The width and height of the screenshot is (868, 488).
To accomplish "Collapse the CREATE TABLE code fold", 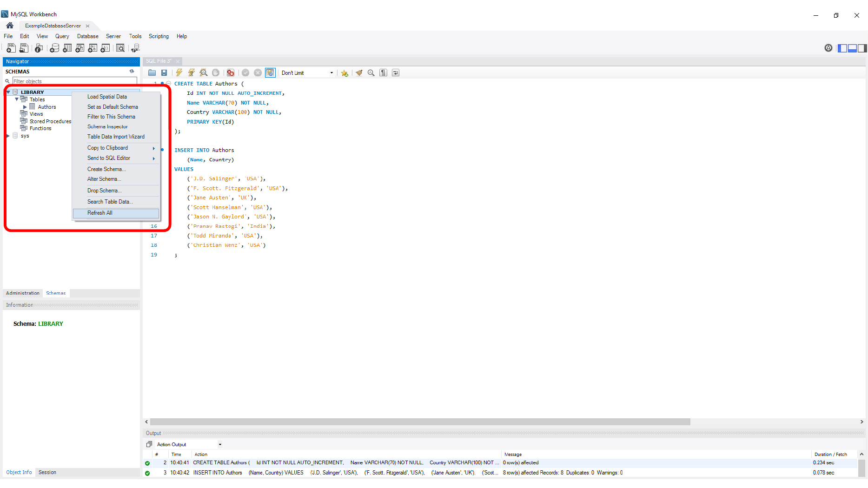I will click(168, 84).
